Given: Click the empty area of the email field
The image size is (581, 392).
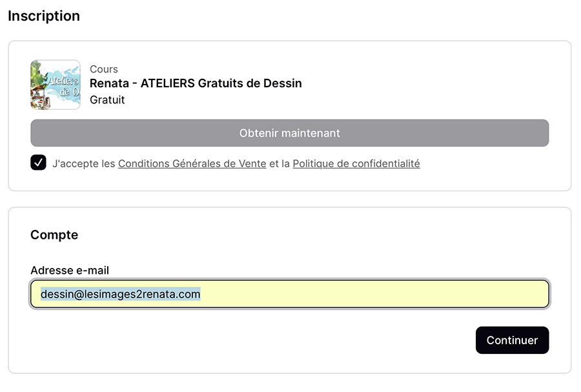Looking at the screenshot, I should pos(374,294).
